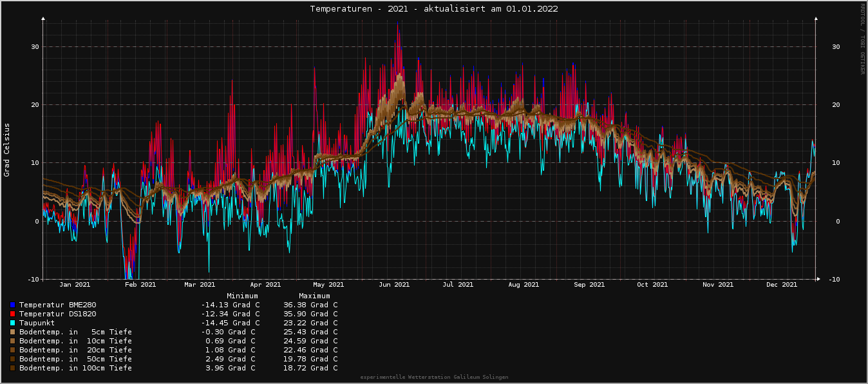Click the Grad Celsius y-axis title
868x384 pixels.
coord(7,149)
